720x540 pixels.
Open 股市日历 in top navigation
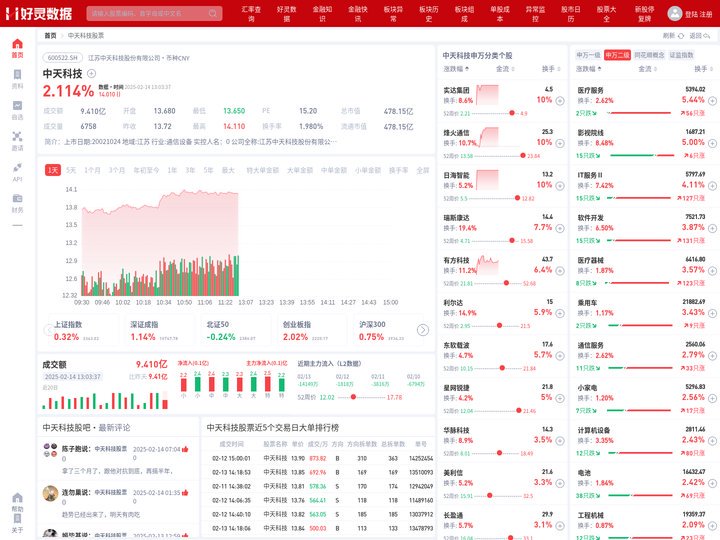point(571,14)
